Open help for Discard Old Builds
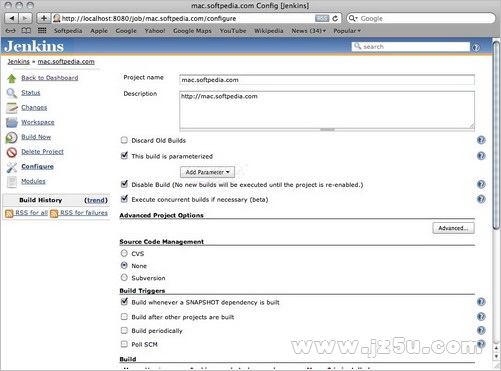The width and height of the screenshot is (501, 371). [481, 140]
